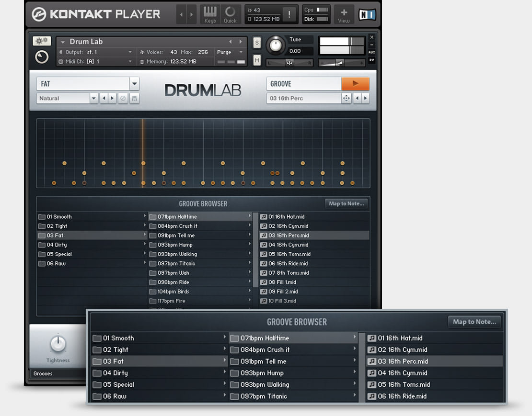
Task: Select 117bpm Fire folder
Action: 200,301
